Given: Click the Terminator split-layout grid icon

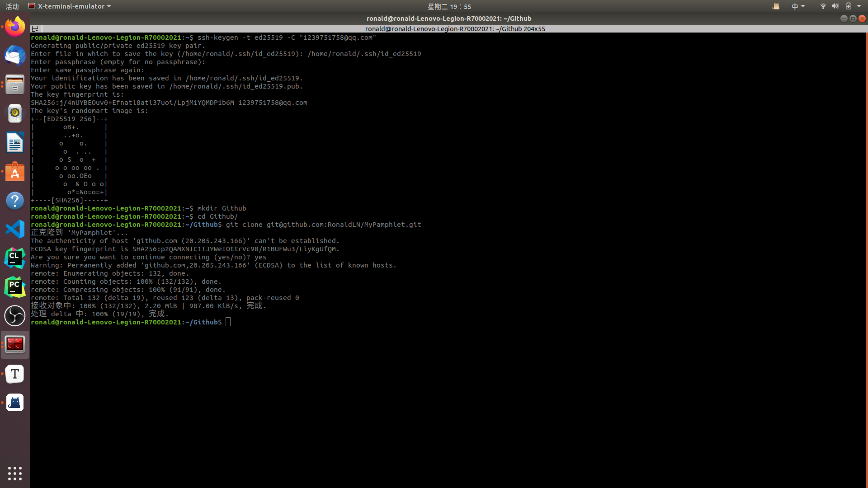Looking at the screenshot, I should [x=35, y=28].
